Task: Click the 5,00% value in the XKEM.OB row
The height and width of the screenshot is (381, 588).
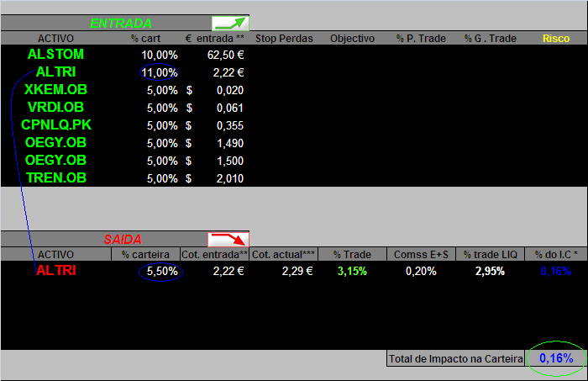Action: [x=162, y=91]
